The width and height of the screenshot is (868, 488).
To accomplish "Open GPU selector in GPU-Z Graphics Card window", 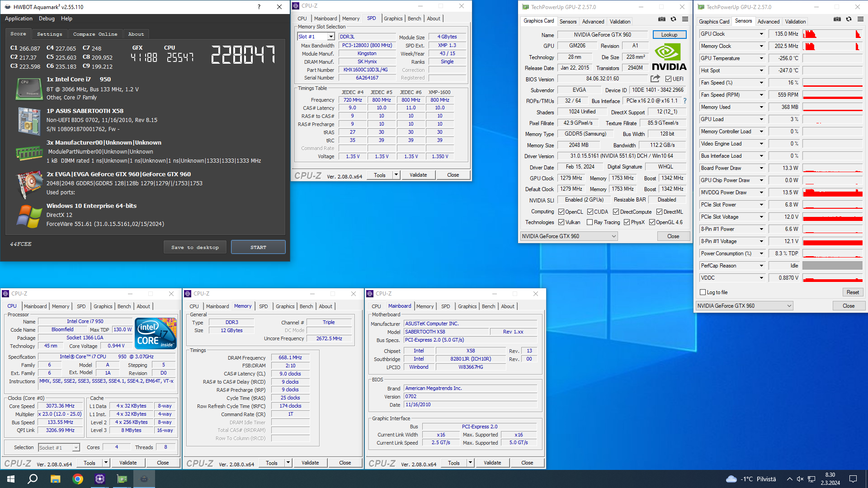I will 569,236.
